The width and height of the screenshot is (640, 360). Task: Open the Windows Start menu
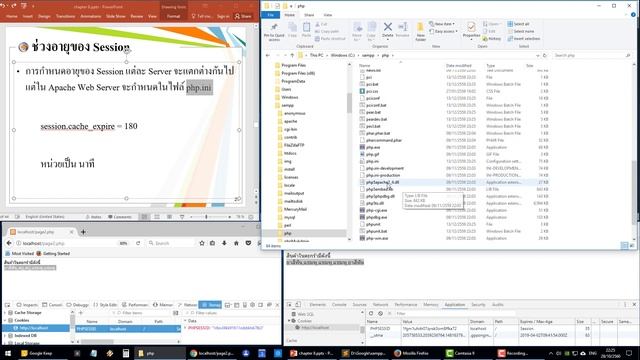pos(7,353)
